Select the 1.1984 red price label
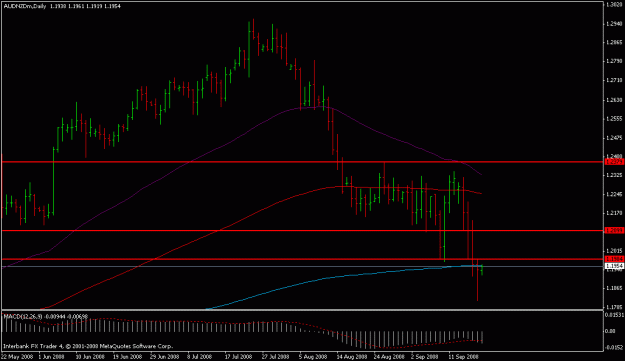This screenshot has width=625, height=361. pos(614,259)
